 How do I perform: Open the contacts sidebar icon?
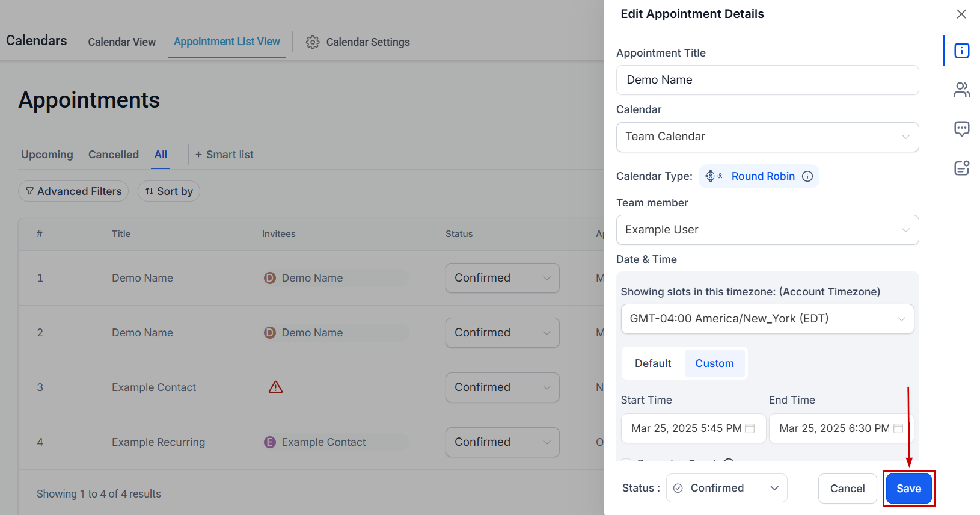961,90
